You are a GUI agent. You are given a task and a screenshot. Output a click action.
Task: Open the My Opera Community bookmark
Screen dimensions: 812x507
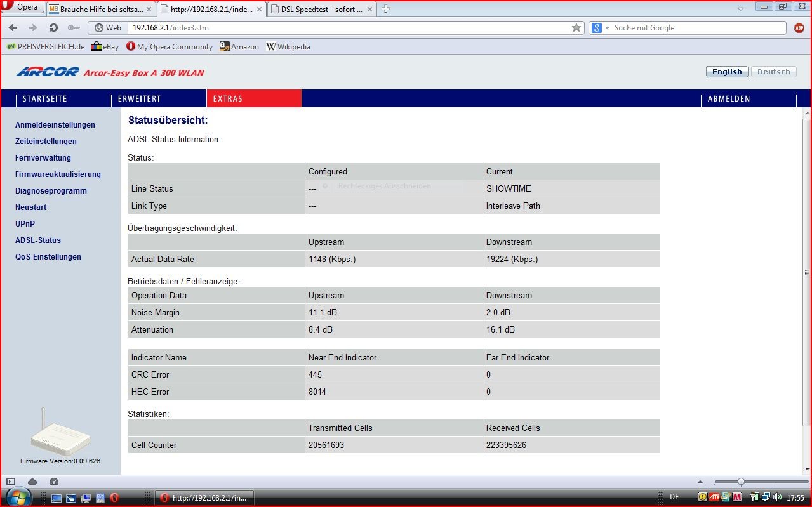pos(170,46)
